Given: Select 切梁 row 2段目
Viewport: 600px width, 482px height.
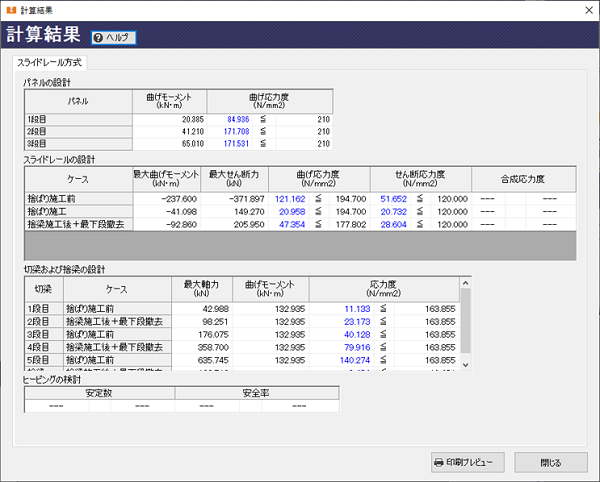Looking at the screenshot, I should pyautogui.click(x=44, y=322).
